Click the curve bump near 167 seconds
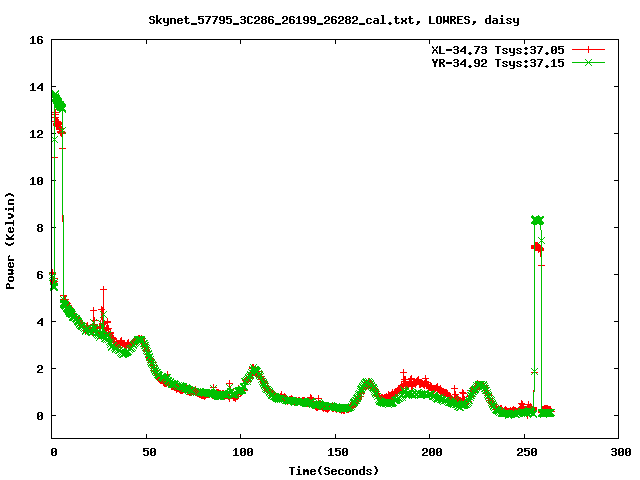640x480 pixels. [367, 383]
